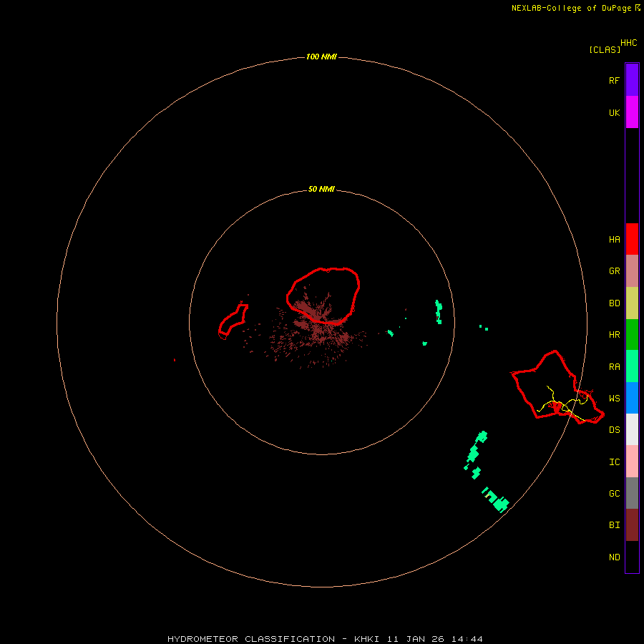Image resolution: width=644 pixels, height=644 pixels.
Task: Click the small red island outline west of center
Action: pyautogui.click(x=233, y=321)
